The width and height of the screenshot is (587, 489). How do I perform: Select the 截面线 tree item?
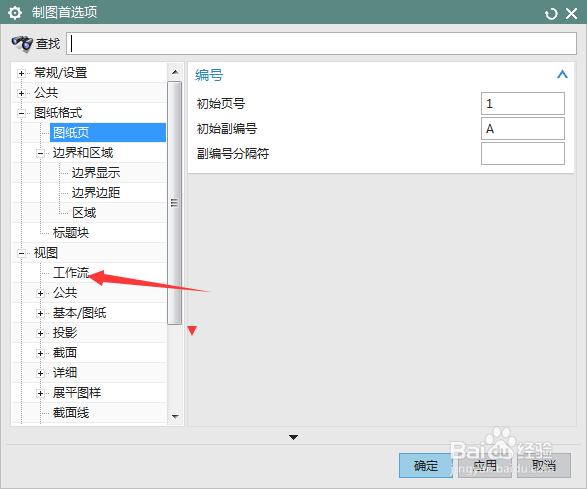point(71,413)
